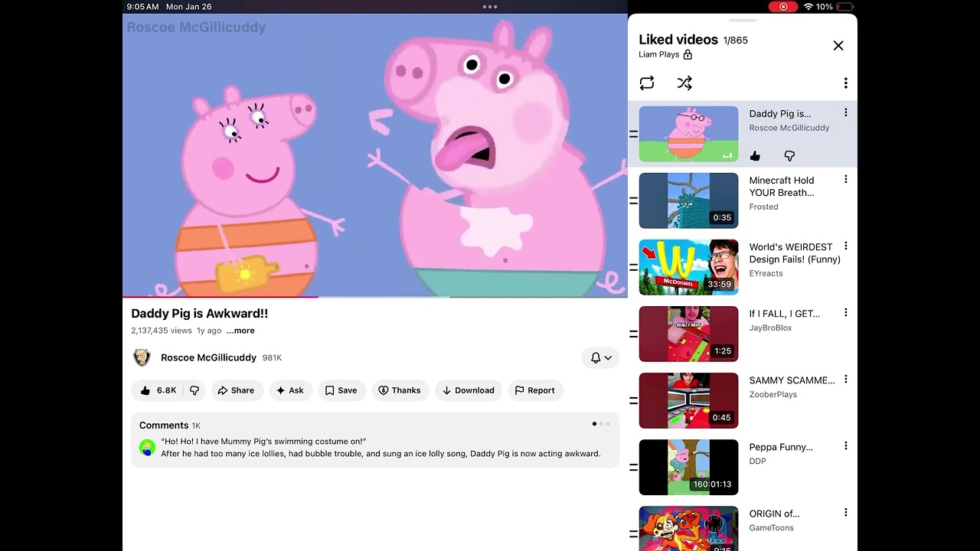Grab reorder handle of Minecraft Hold YOUR Breath
Viewport: 980px width, 551px height.
[633, 201]
